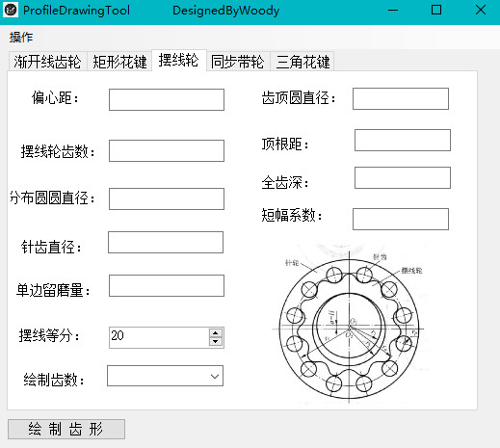This screenshot has width=500, height=448.
Task: Click the 齿顶圆直径 text field
Action: tap(401, 98)
